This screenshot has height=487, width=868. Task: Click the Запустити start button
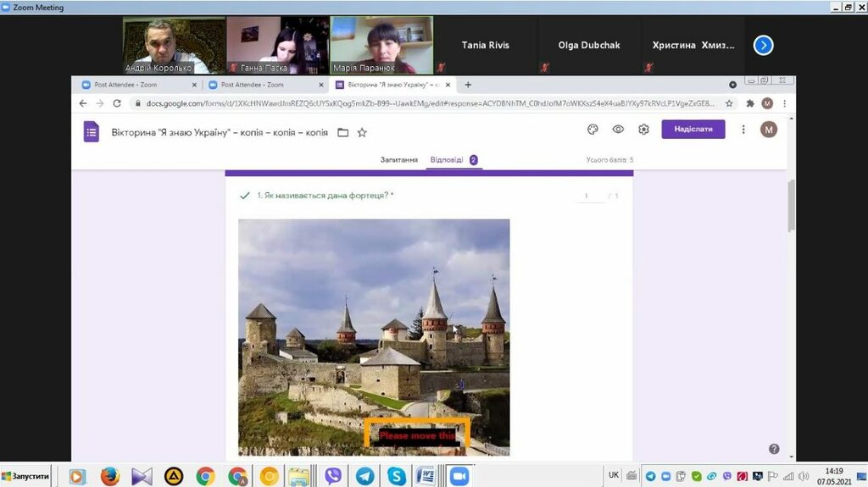(x=25, y=476)
